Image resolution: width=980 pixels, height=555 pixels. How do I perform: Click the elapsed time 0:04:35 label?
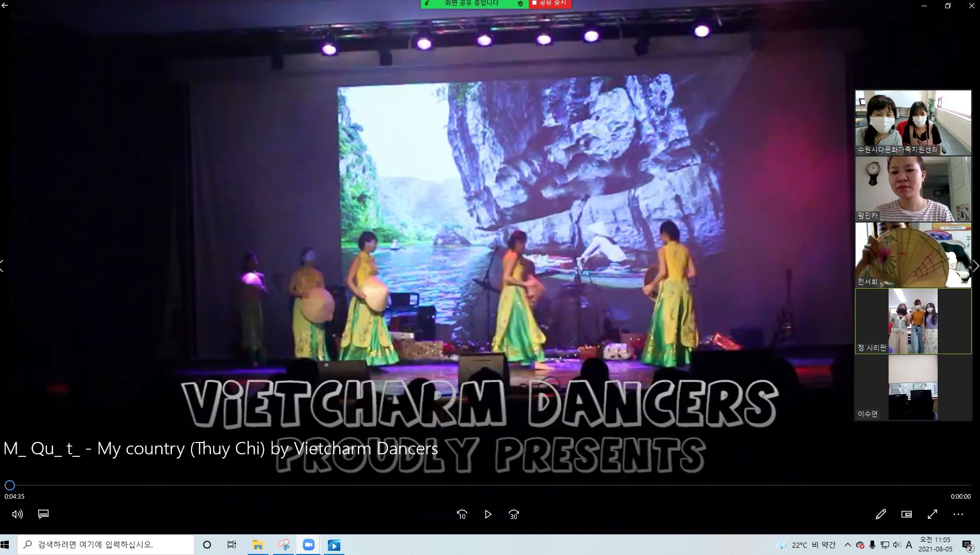14,497
